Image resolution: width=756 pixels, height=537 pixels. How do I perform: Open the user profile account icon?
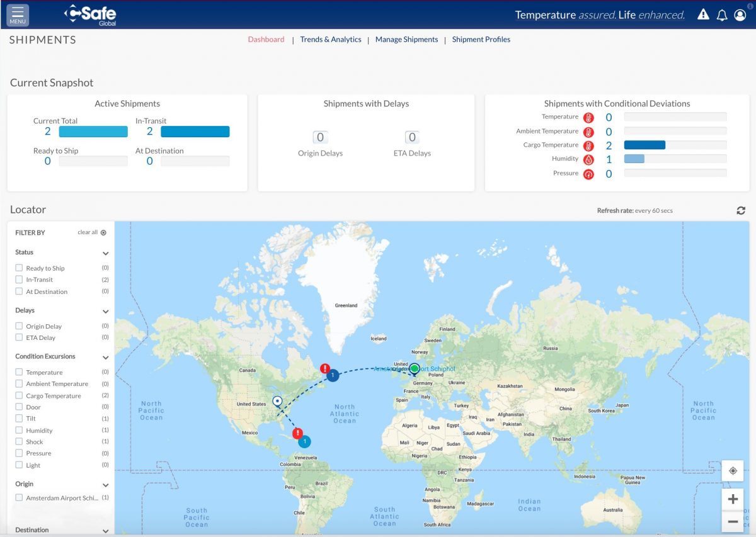point(740,14)
